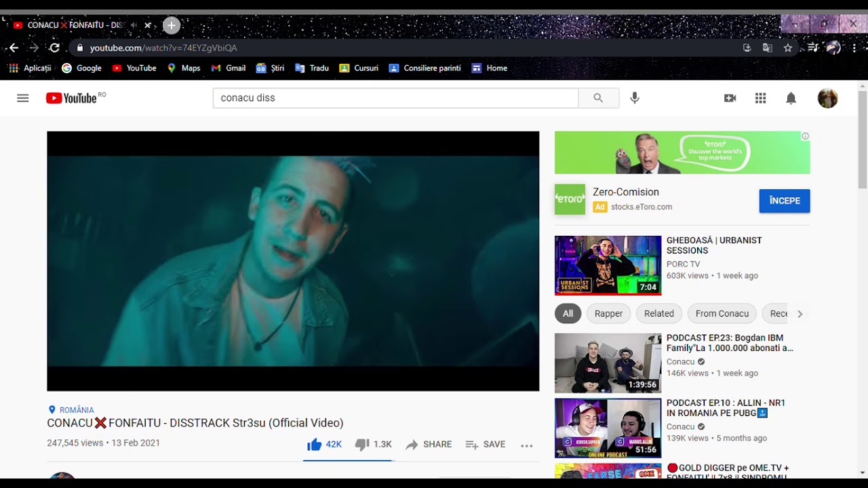This screenshot has height=488, width=868.
Task: Open the YouTube apps grid
Action: 761,98
